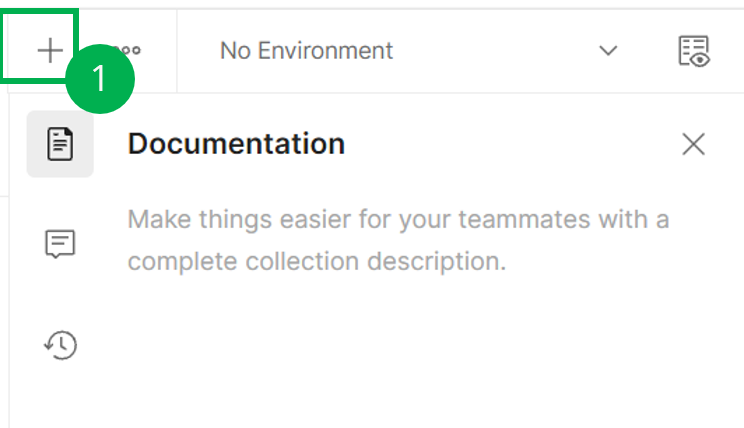
Task: Open the environment quick look eye icon
Action: coord(694,51)
